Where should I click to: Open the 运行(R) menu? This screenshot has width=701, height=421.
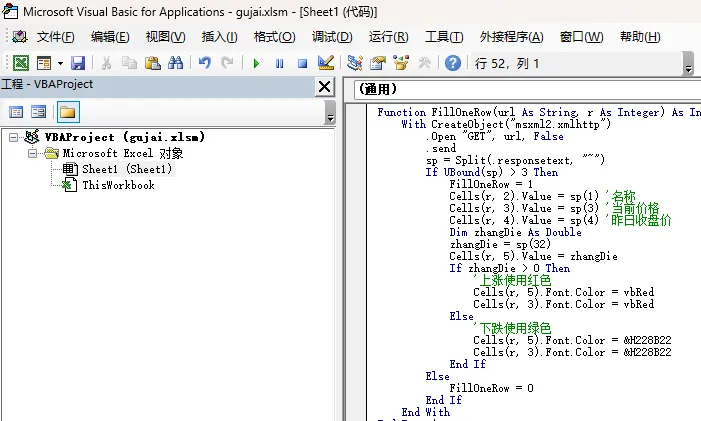pos(389,37)
